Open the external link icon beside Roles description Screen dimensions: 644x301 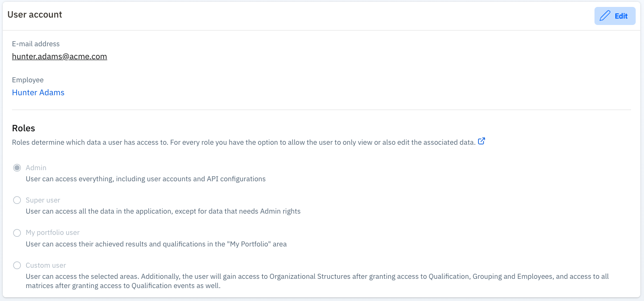tap(481, 141)
